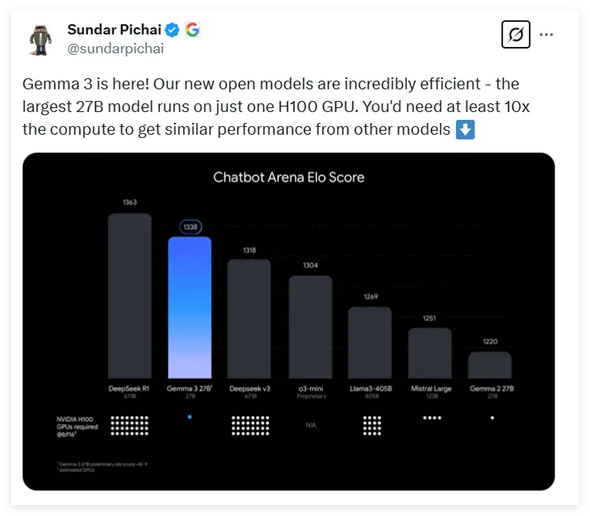Click Sundar Pichai's profile avatar
Image resolution: width=590 pixels, height=516 pixels.
pyautogui.click(x=41, y=40)
